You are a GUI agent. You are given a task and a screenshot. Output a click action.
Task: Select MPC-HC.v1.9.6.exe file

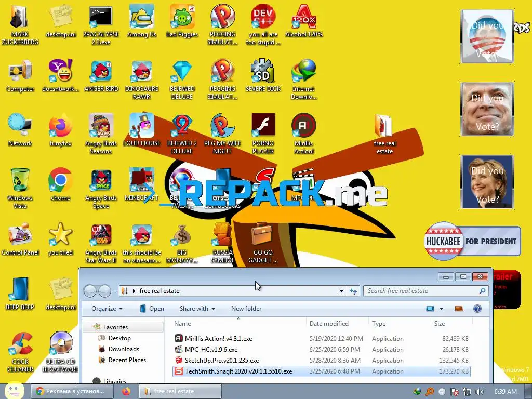pyautogui.click(x=321, y=350)
